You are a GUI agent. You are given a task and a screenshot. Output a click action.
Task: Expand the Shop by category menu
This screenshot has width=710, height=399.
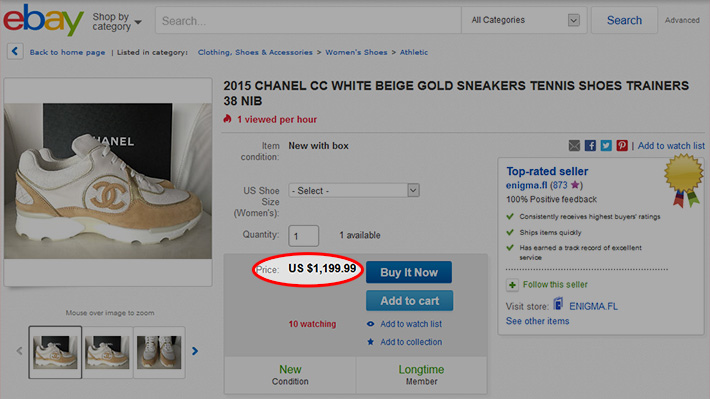(x=117, y=21)
